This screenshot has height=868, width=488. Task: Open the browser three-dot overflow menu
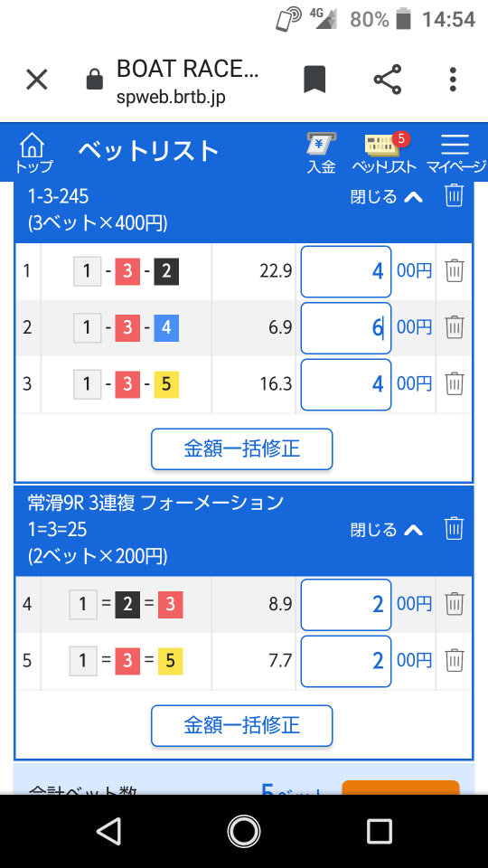453,80
